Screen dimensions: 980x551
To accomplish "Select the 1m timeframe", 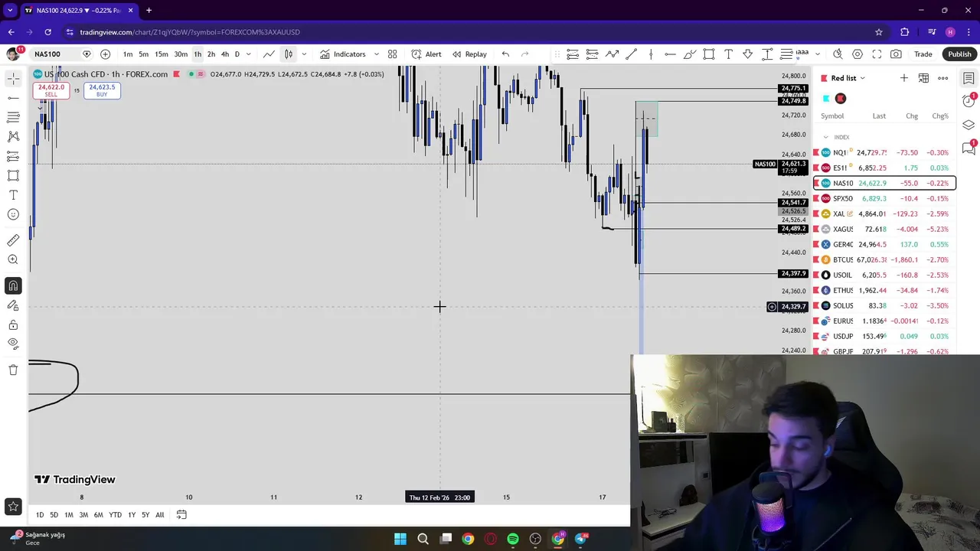I will 128,54.
